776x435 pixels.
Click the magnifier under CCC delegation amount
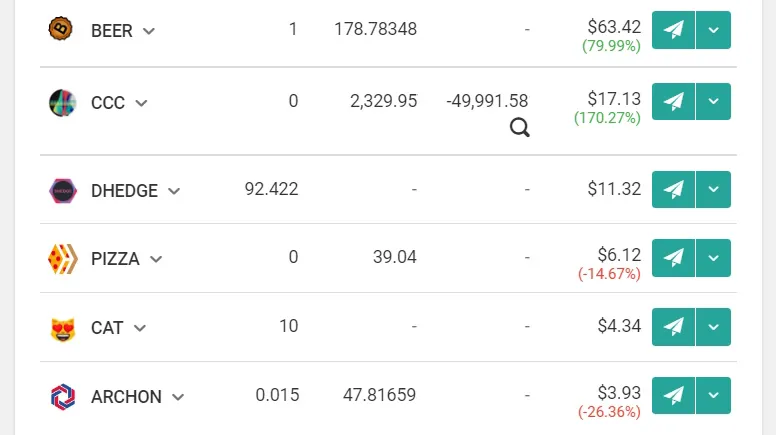pos(520,128)
